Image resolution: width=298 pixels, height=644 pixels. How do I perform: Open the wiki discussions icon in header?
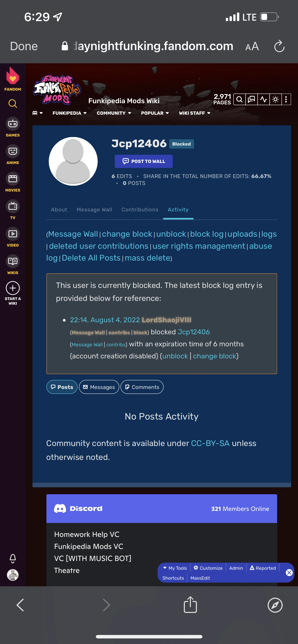click(x=251, y=99)
